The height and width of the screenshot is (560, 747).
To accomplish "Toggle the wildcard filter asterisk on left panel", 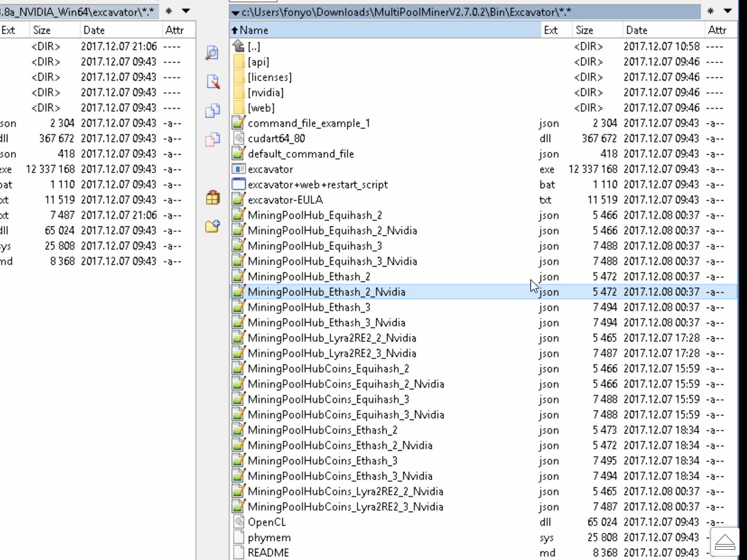I will (x=168, y=11).
